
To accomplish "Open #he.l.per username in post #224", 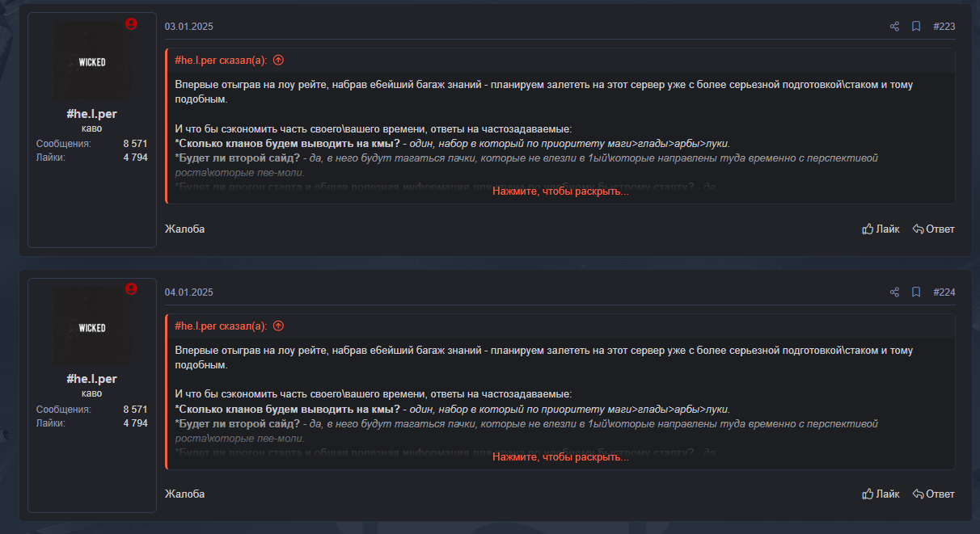I will point(91,379).
